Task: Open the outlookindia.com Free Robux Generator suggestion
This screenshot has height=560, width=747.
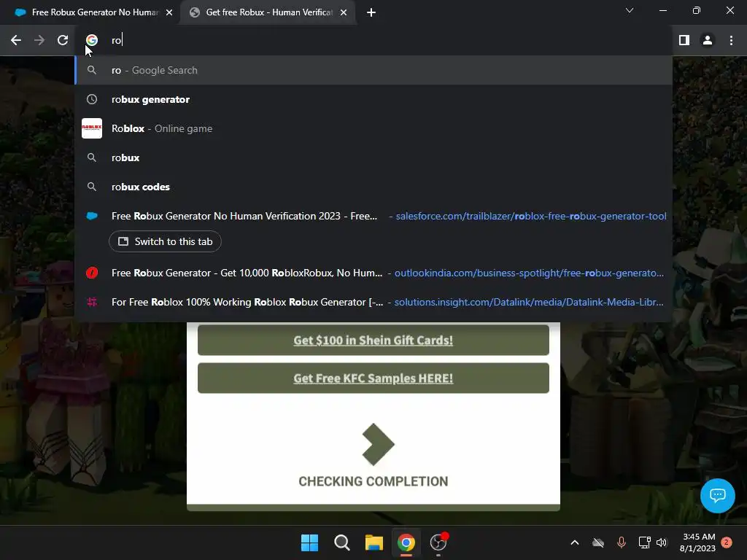Action: (374, 273)
